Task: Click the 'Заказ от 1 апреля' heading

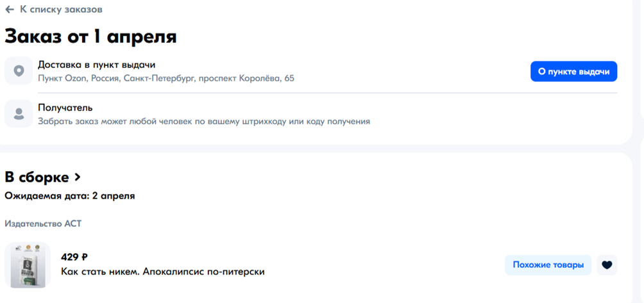Action: coord(91,37)
